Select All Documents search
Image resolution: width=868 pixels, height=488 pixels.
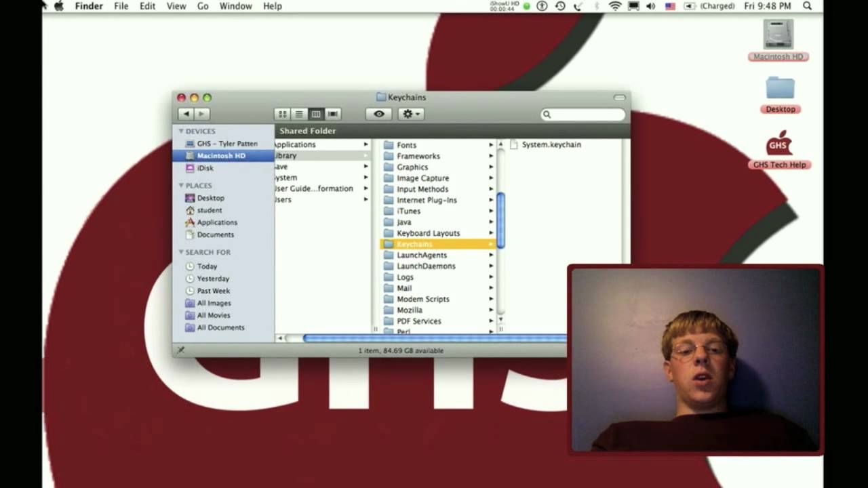(x=223, y=327)
